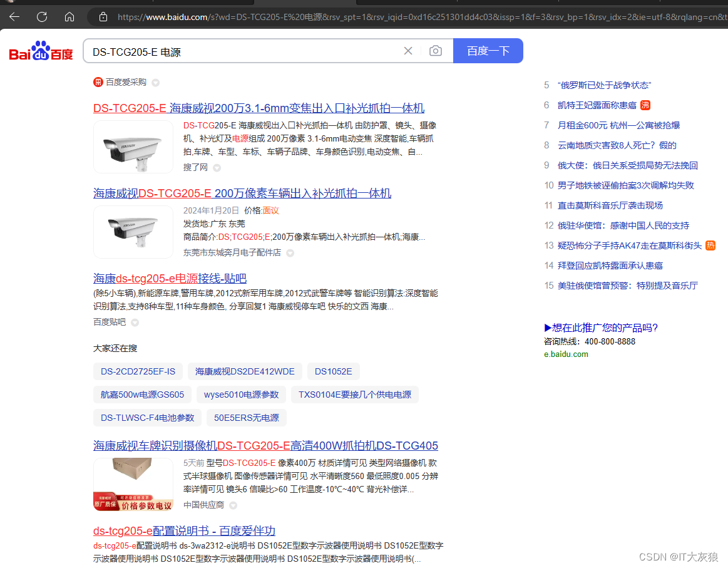
Task: Open hot topic "俄罗斯已处于战争状态"
Action: [x=604, y=85]
